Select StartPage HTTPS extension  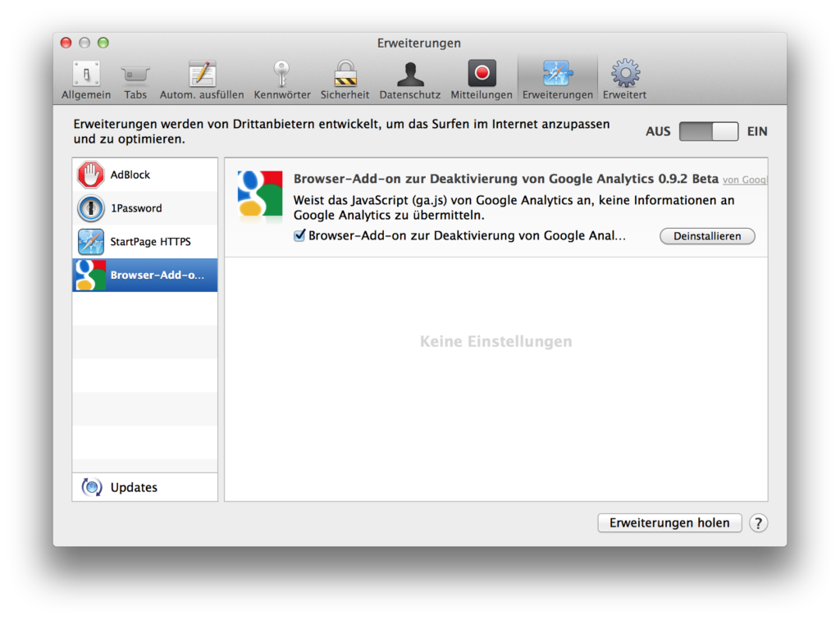pos(145,241)
